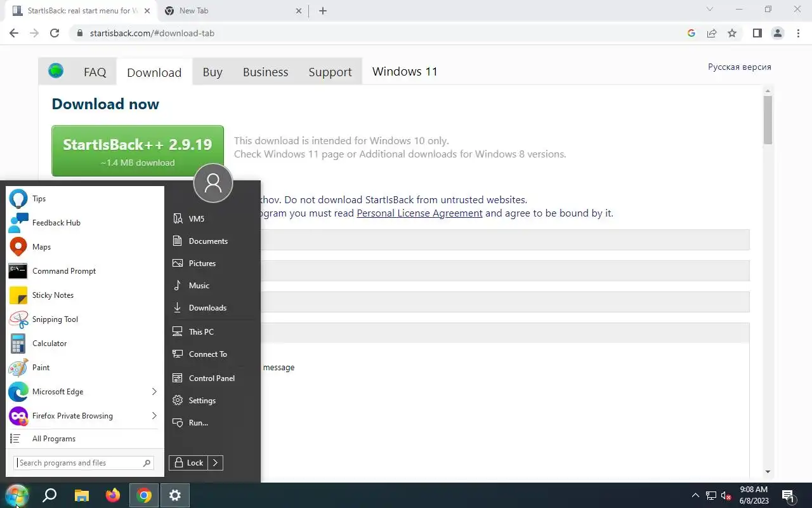
Task: Go back in Chrome
Action: (x=14, y=33)
